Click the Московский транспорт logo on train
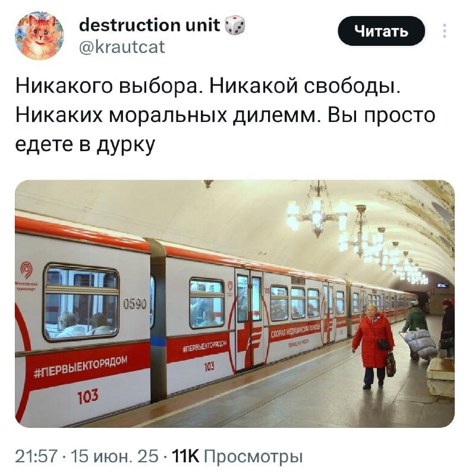The width and height of the screenshot is (469, 476). [x=27, y=276]
